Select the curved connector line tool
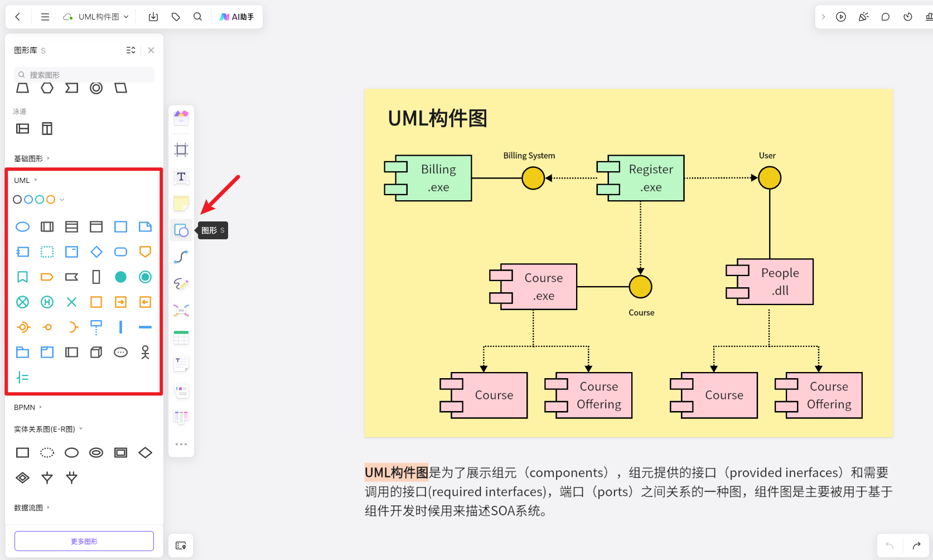Viewport: 933px width, 560px height. [x=181, y=257]
